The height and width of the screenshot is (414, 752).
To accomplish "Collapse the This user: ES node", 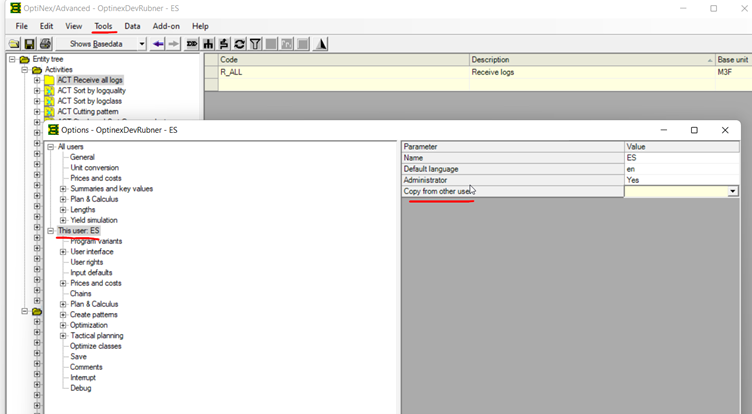I will click(50, 231).
